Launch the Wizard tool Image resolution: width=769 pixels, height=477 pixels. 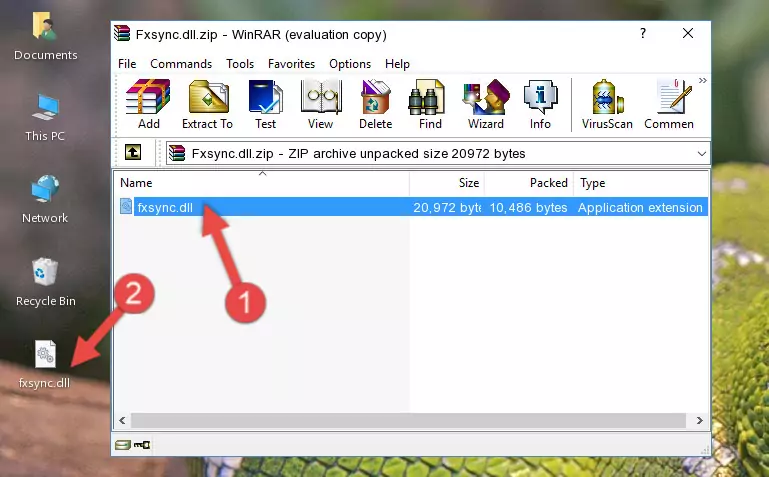tap(486, 105)
